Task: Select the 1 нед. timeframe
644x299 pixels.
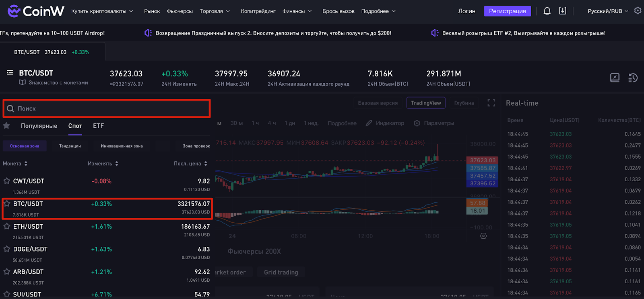Action: 311,123
